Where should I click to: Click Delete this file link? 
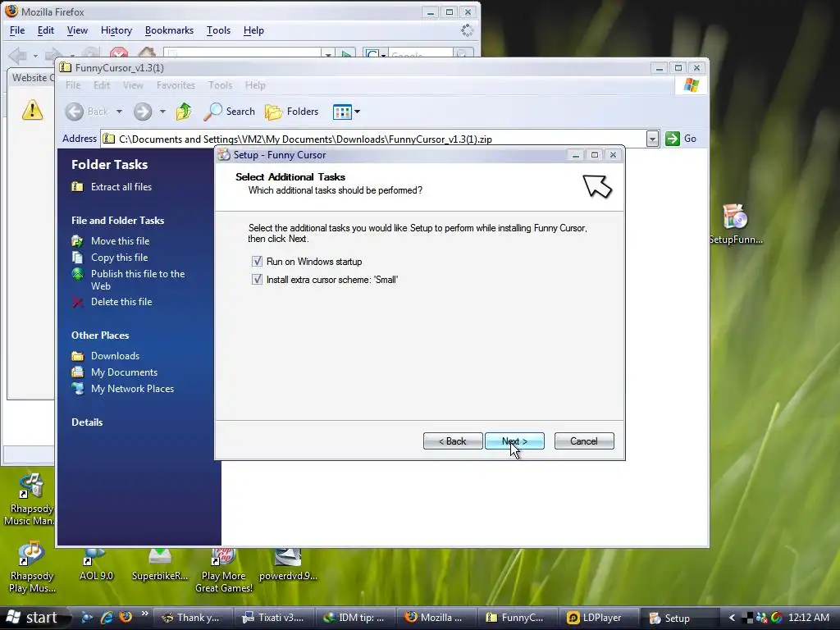121,302
